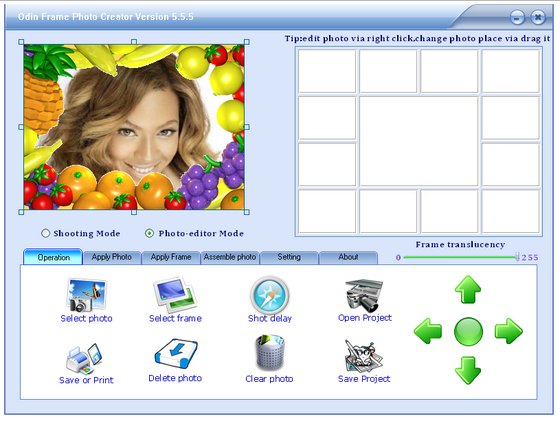The image size is (560, 421).
Task: Switch to the Operation tab
Action: coord(53,257)
